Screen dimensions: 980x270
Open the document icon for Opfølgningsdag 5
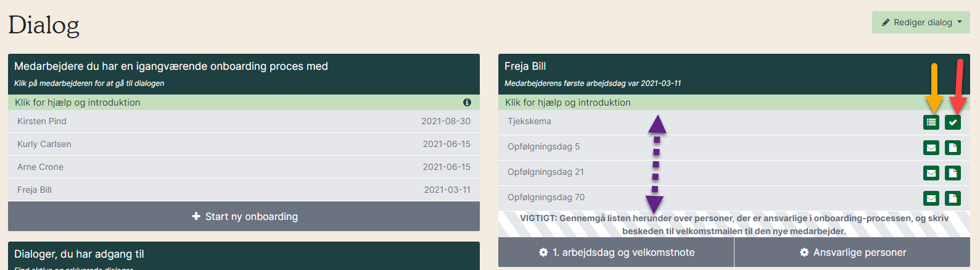953,148
